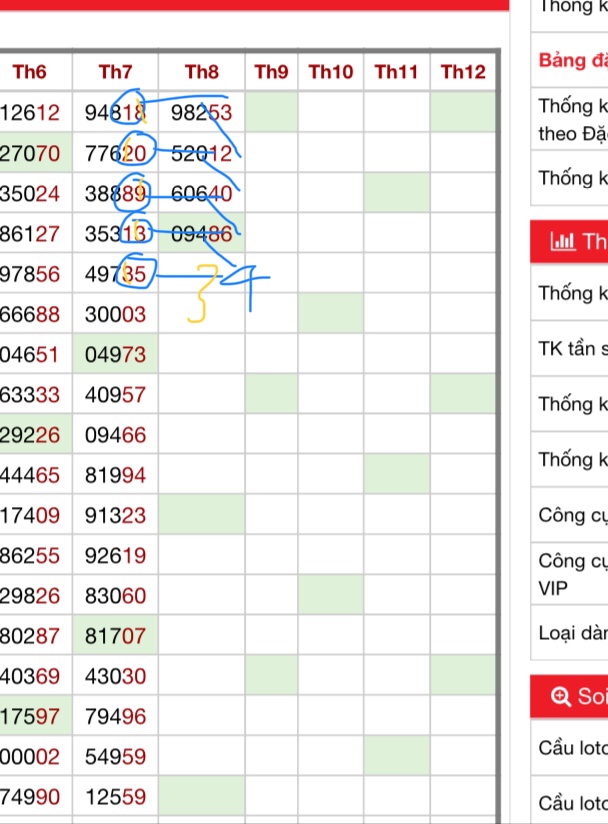
Task: Click the 09486 cell in Th8 column
Action: pyautogui.click(x=202, y=234)
